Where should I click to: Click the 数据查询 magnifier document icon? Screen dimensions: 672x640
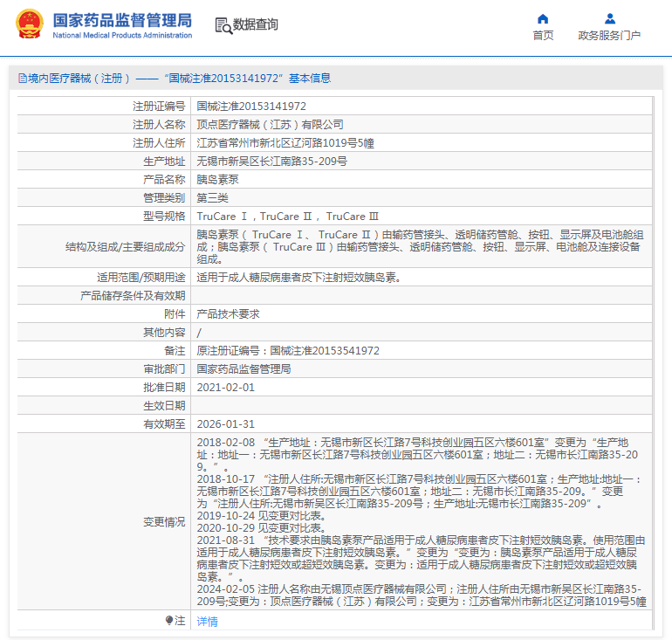(223, 25)
